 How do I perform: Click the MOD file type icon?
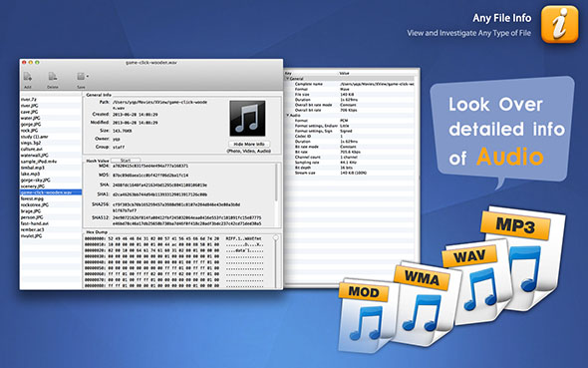(367, 316)
